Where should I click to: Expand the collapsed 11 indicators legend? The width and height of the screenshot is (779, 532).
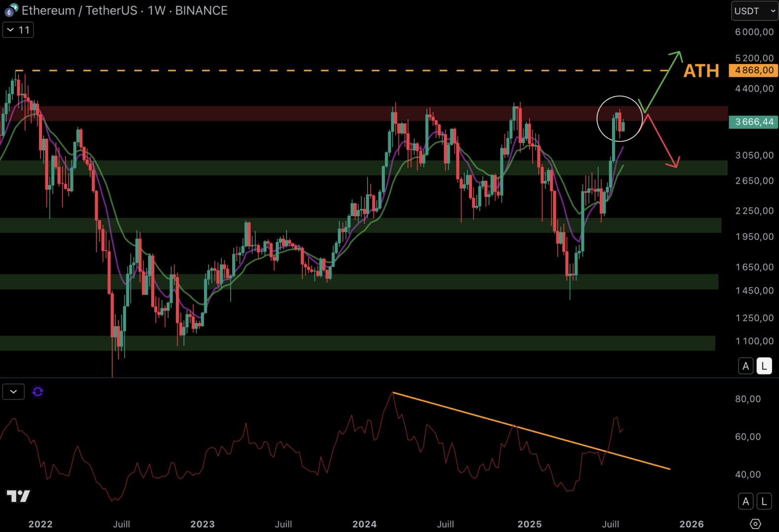(x=18, y=30)
